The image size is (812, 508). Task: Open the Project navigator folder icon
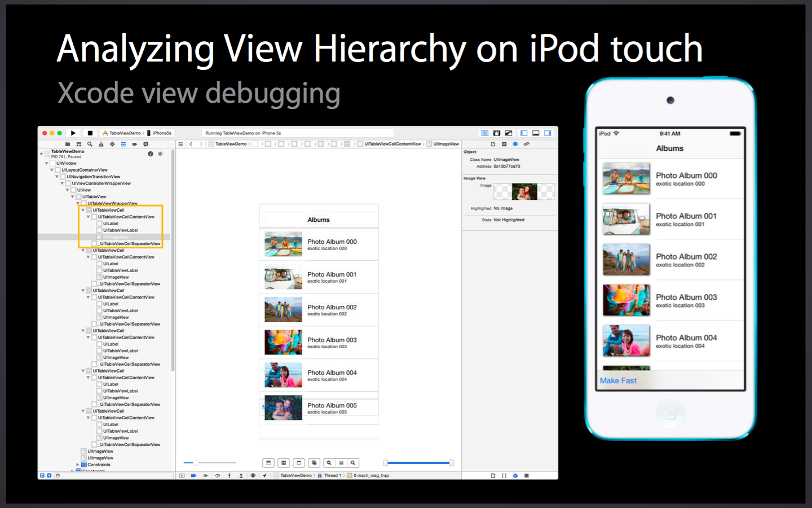pos(68,144)
